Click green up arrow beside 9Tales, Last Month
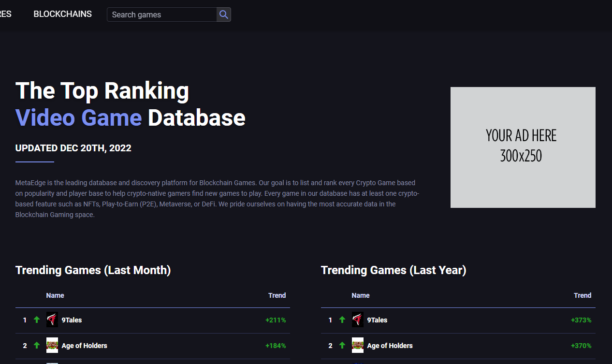Viewport: 612px width, 364px height. [37, 320]
